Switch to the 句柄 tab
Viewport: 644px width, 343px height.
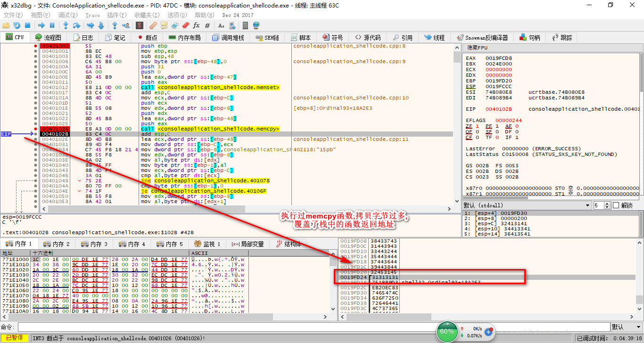tap(530, 37)
